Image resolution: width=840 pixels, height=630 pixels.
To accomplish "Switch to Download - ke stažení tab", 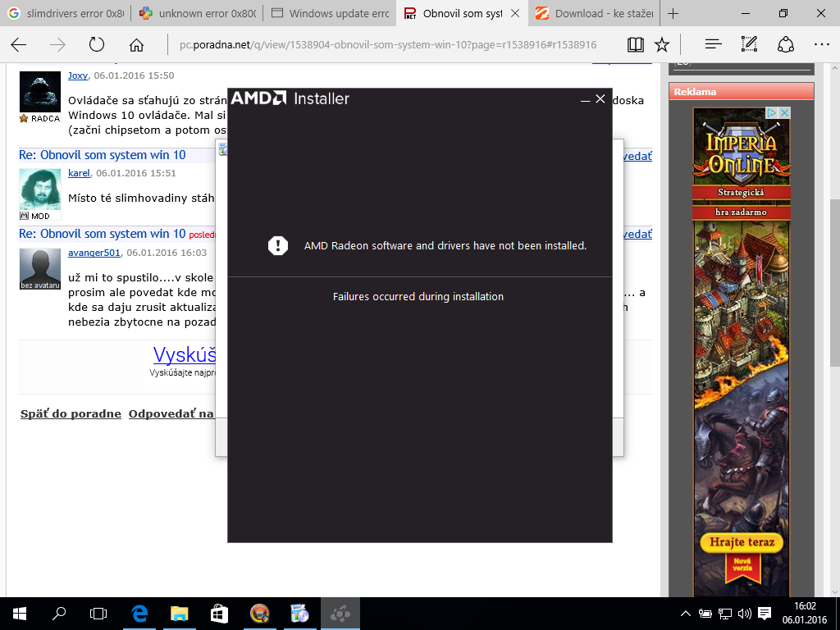I will [594, 13].
